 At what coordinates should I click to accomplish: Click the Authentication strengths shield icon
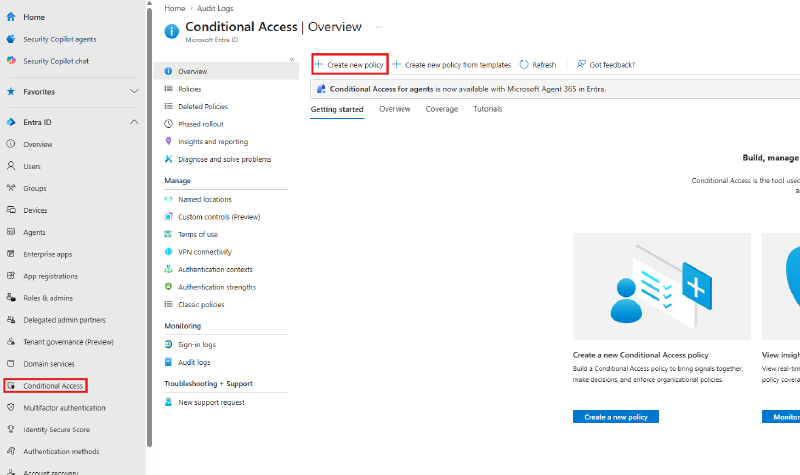tap(168, 287)
